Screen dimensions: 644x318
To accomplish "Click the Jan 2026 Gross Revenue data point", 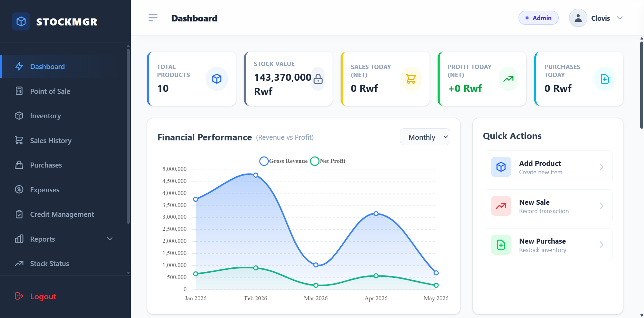I will coord(196,199).
